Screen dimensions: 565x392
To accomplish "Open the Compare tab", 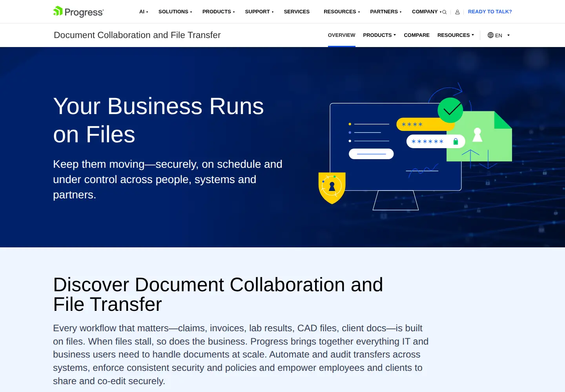I will click(x=417, y=35).
